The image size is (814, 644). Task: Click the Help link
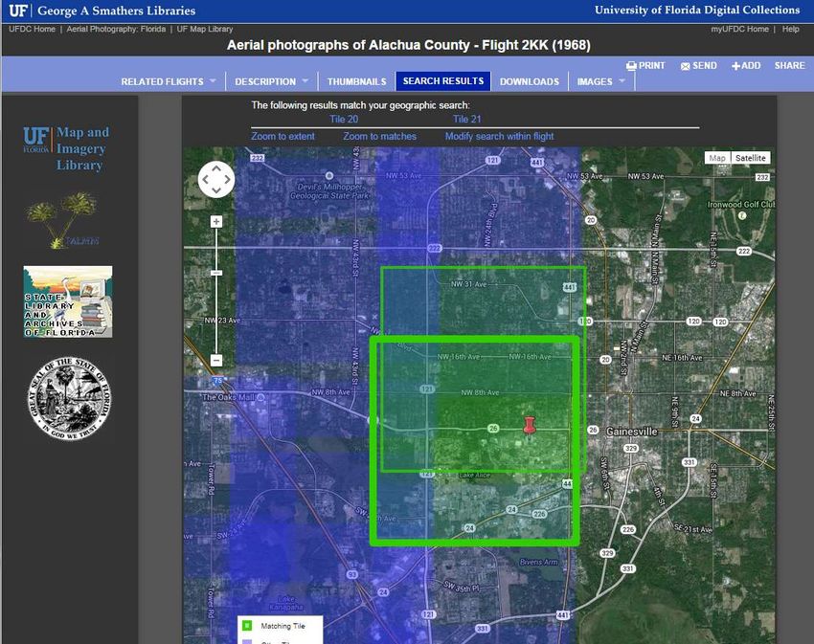tap(791, 29)
